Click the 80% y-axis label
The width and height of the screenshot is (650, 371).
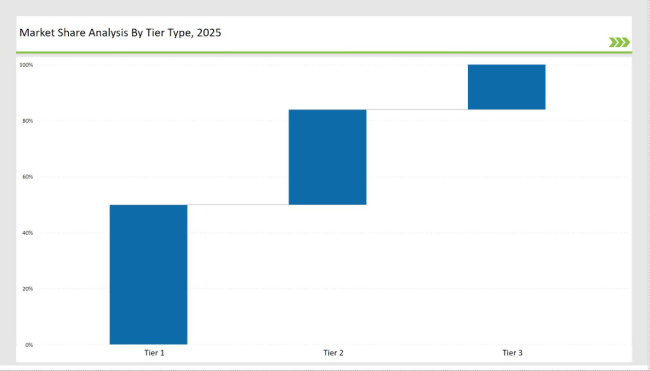tap(28, 121)
